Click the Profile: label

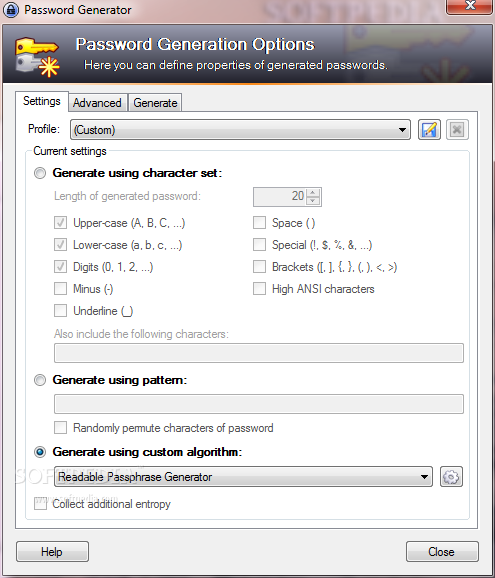pyautogui.click(x=44, y=129)
